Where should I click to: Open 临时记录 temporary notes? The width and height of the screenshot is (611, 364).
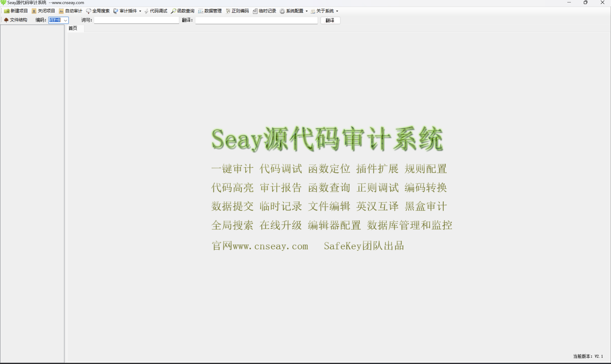pos(264,11)
